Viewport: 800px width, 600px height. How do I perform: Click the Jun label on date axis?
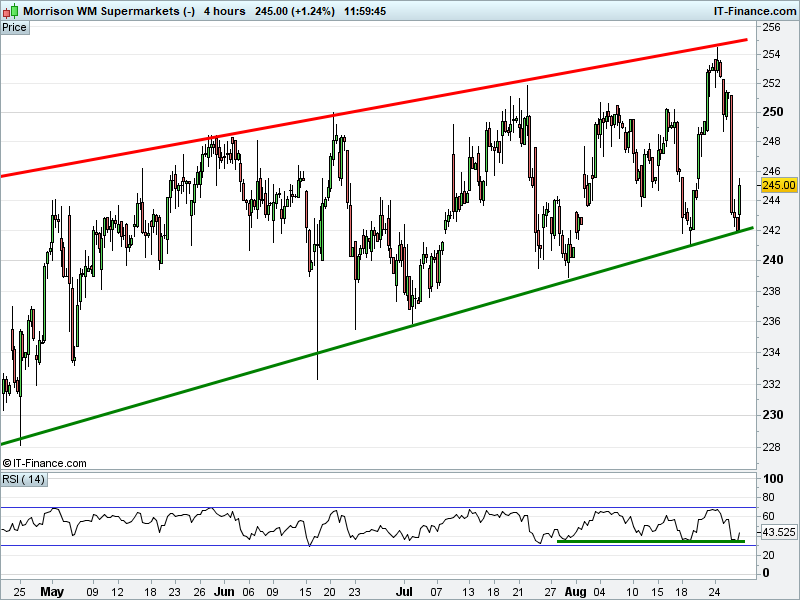224,592
